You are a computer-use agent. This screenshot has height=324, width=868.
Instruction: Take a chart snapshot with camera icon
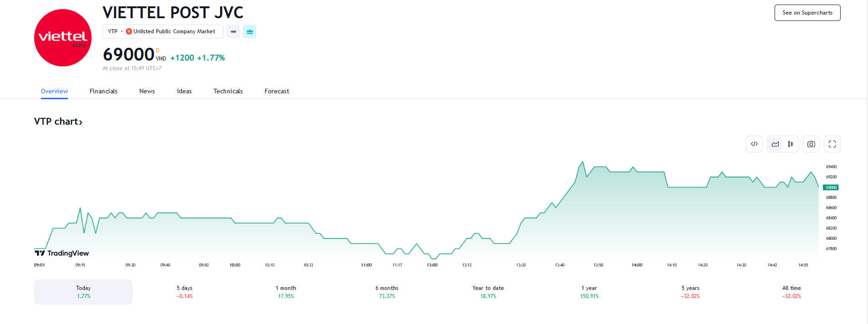[x=811, y=144]
